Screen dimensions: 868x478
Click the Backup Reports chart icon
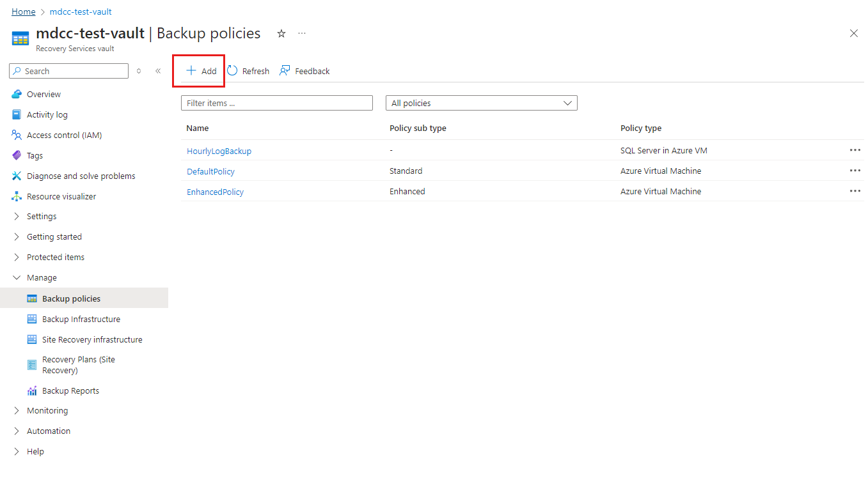[32, 391]
